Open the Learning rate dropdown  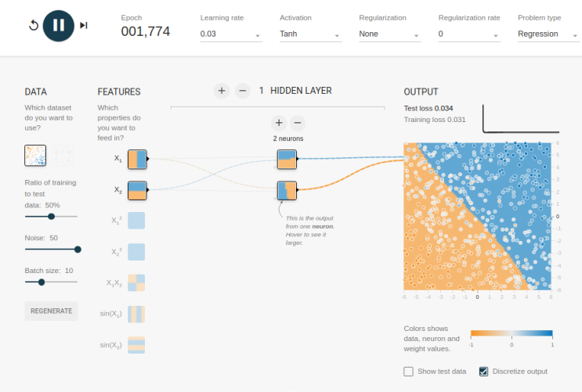(x=231, y=34)
